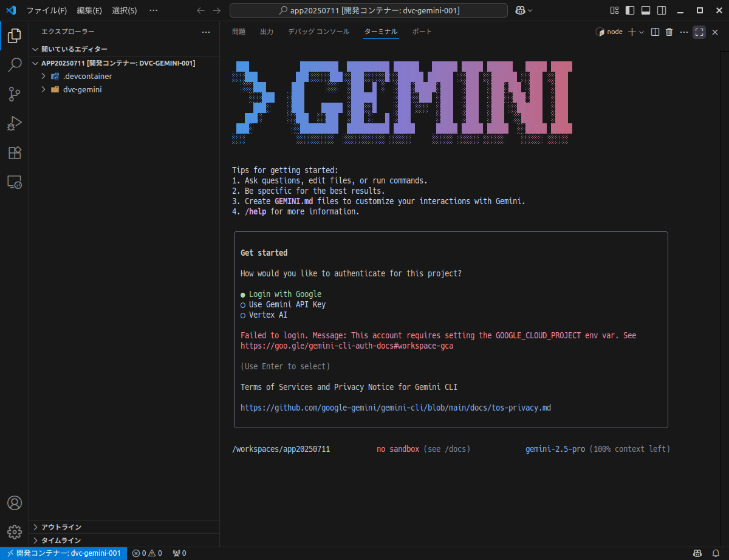729x560 pixels.
Task: Open the Customize Layout icon
Action: click(x=615, y=10)
